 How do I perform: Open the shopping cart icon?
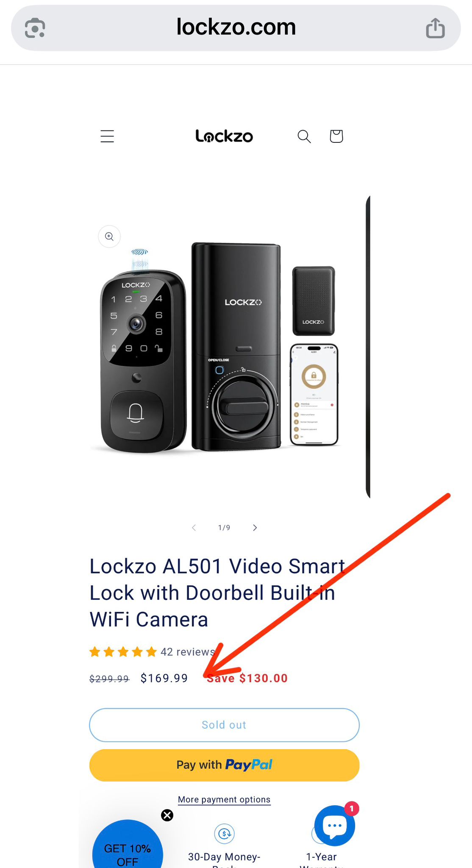(x=336, y=136)
